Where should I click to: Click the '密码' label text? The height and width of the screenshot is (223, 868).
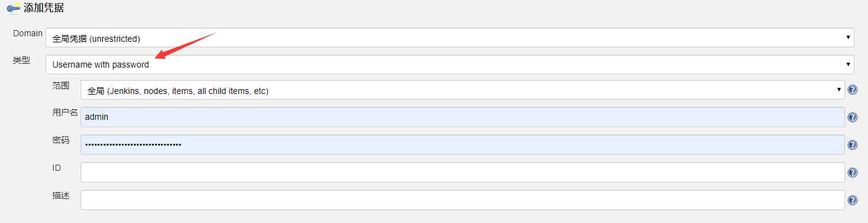pyautogui.click(x=61, y=140)
